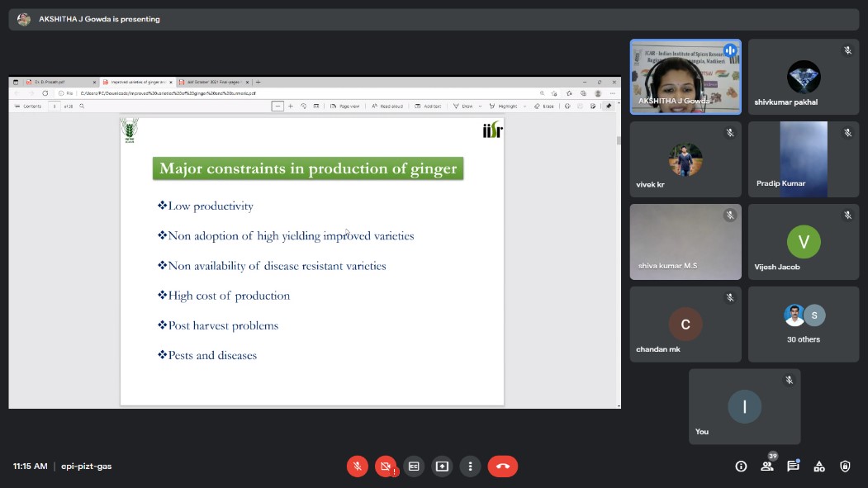Click the fit to page icon
This screenshot has height=488, width=868.
[x=316, y=107]
